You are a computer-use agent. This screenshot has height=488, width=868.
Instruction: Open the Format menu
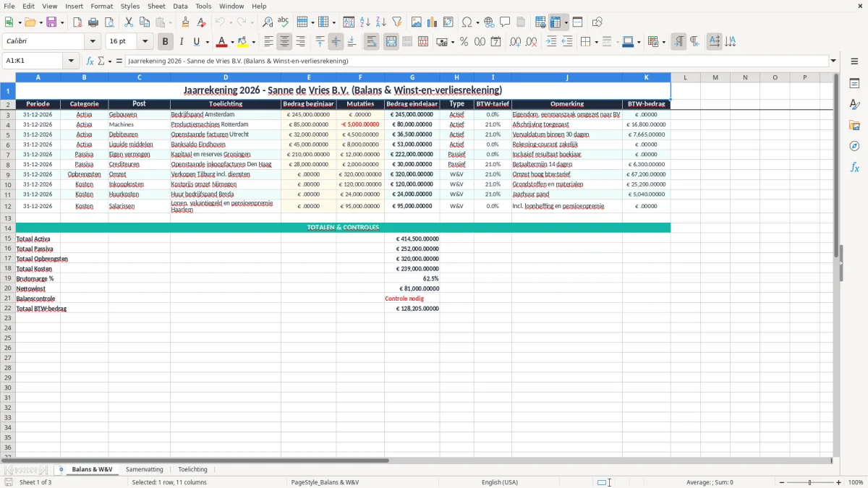(x=101, y=6)
